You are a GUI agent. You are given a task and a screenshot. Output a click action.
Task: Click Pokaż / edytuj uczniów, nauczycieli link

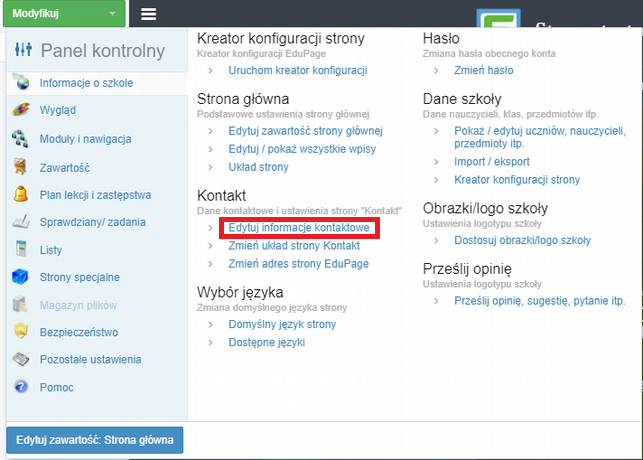[540, 137]
